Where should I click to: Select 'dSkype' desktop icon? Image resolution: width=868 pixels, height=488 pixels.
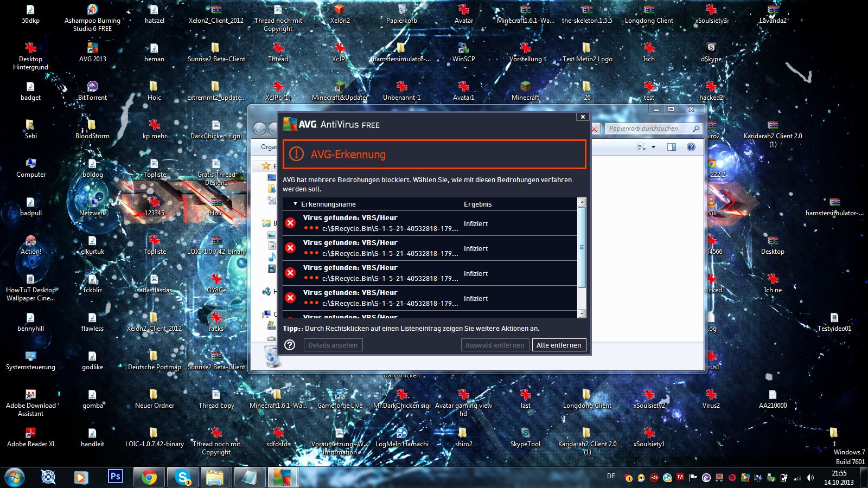[711, 52]
